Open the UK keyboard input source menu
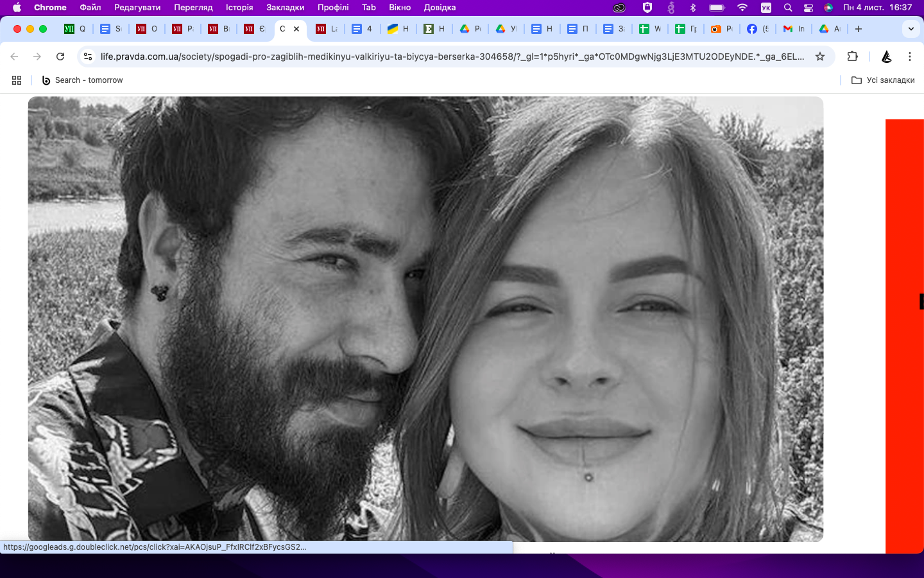This screenshot has height=578, width=924. 766,8
